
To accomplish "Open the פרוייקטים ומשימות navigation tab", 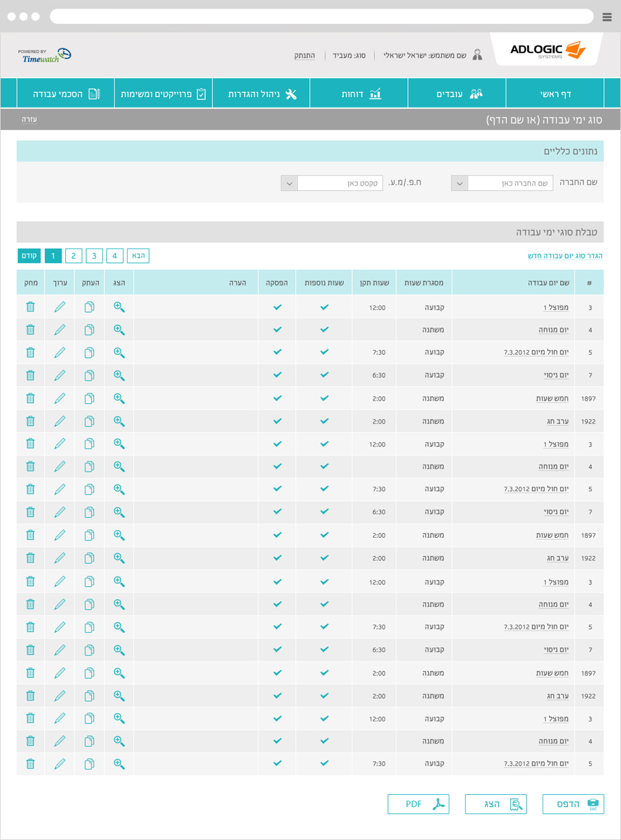I will tap(163, 94).
